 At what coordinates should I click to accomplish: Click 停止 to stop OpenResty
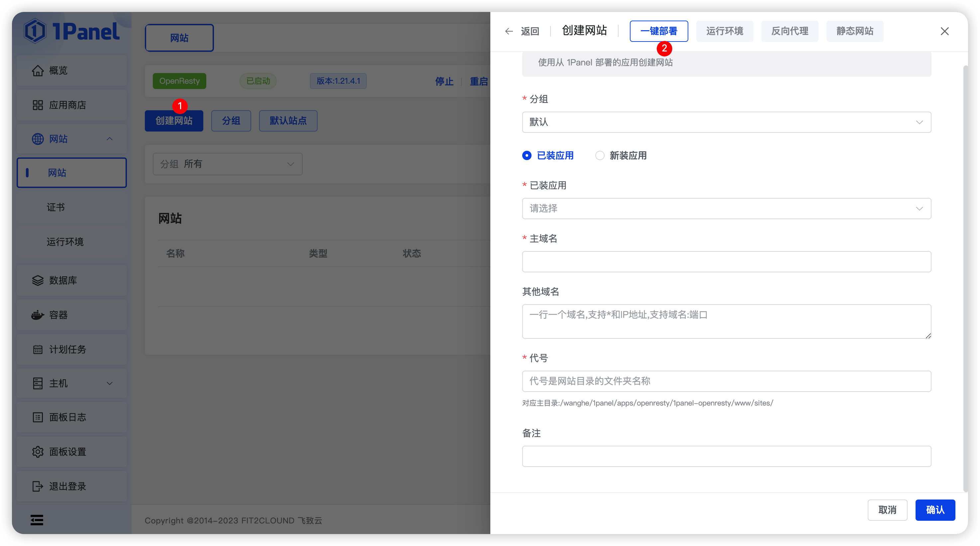tap(444, 81)
